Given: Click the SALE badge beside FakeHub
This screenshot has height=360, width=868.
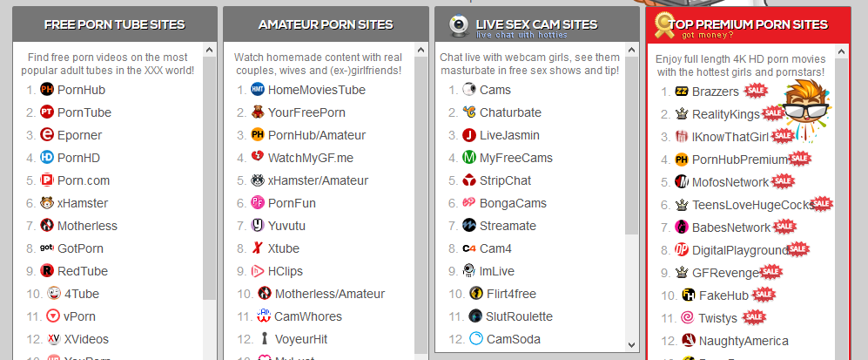Looking at the screenshot, I should (x=764, y=294).
